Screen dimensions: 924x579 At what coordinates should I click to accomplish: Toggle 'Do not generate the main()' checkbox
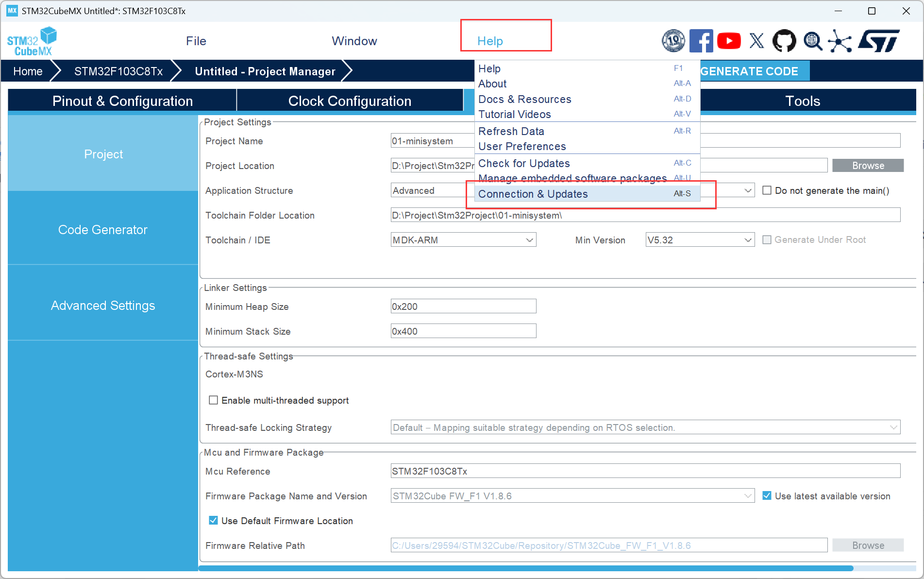[767, 190]
